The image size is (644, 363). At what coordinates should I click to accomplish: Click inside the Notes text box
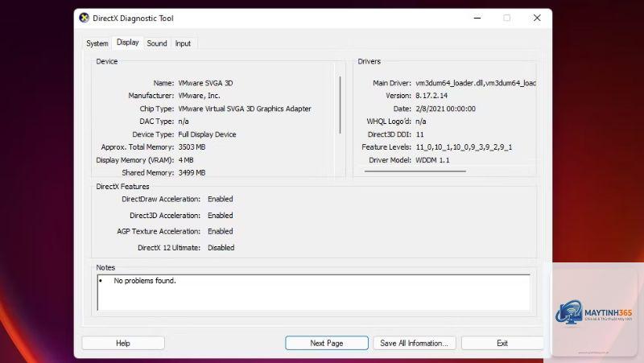pos(314,292)
